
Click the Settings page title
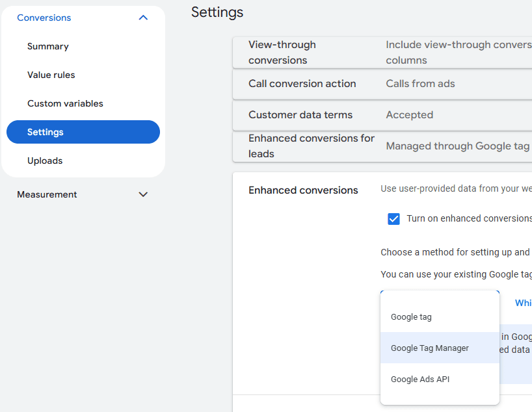coord(217,12)
